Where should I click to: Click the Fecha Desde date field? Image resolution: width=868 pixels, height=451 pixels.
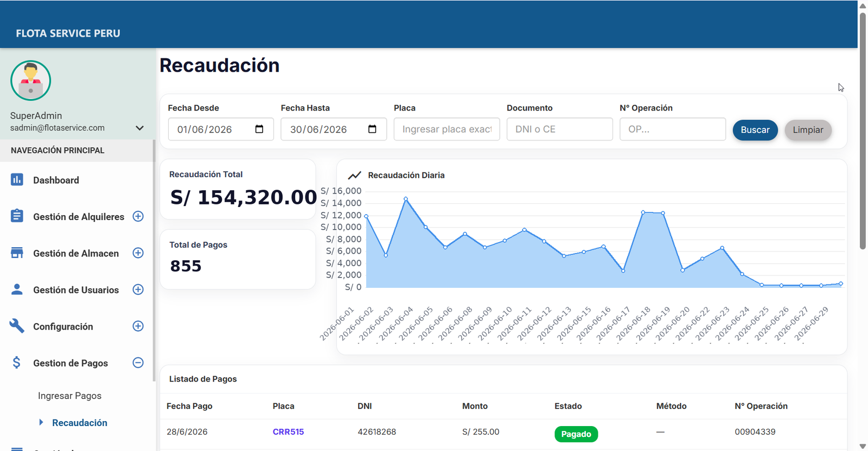point(221,129)
